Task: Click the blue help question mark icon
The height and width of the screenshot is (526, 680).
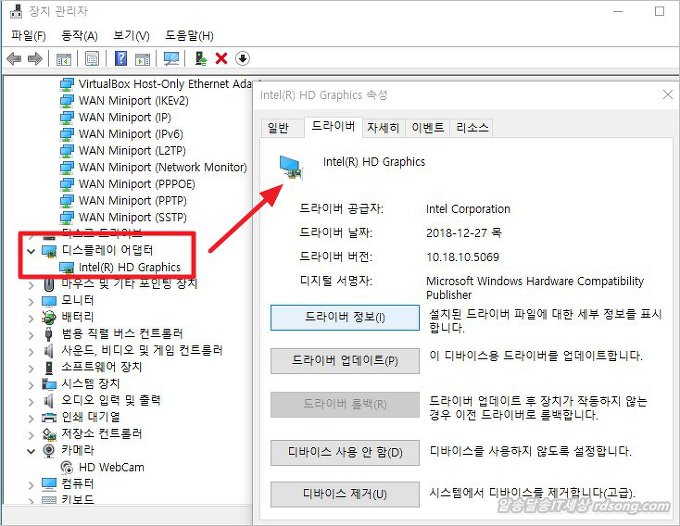Action: (x=121, y=59)
